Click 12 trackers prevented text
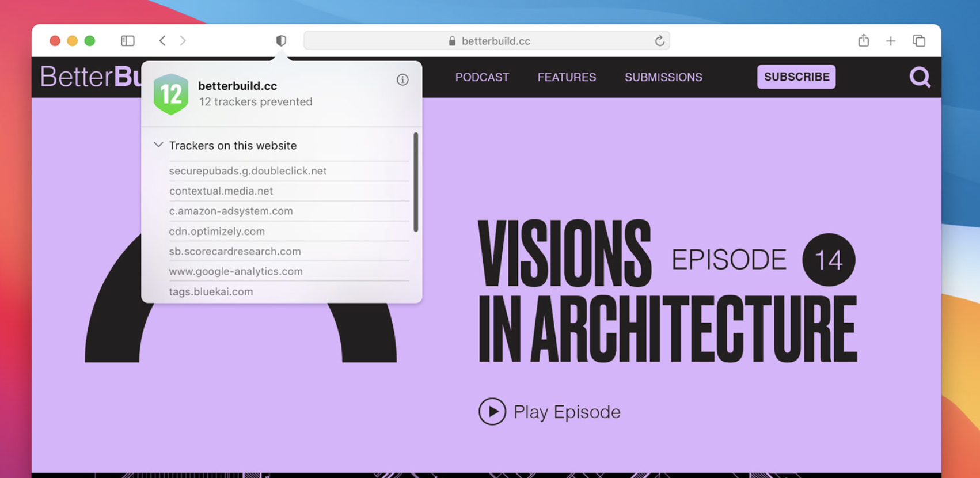 pyautogui.click(x=256, y=102)
